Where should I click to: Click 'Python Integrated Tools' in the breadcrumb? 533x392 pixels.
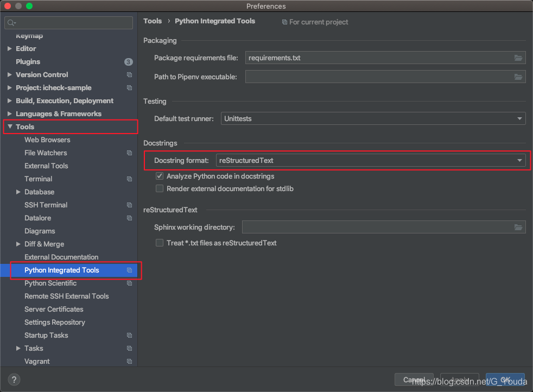215,21
